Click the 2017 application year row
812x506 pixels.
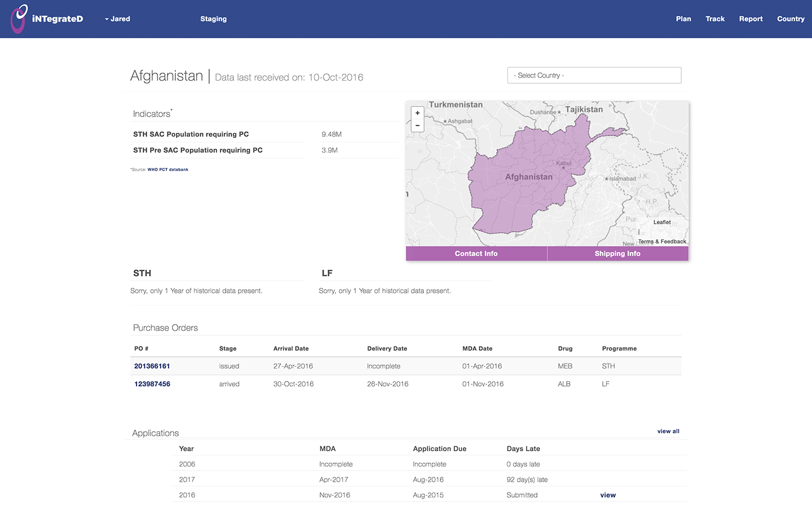click(429, 480)
